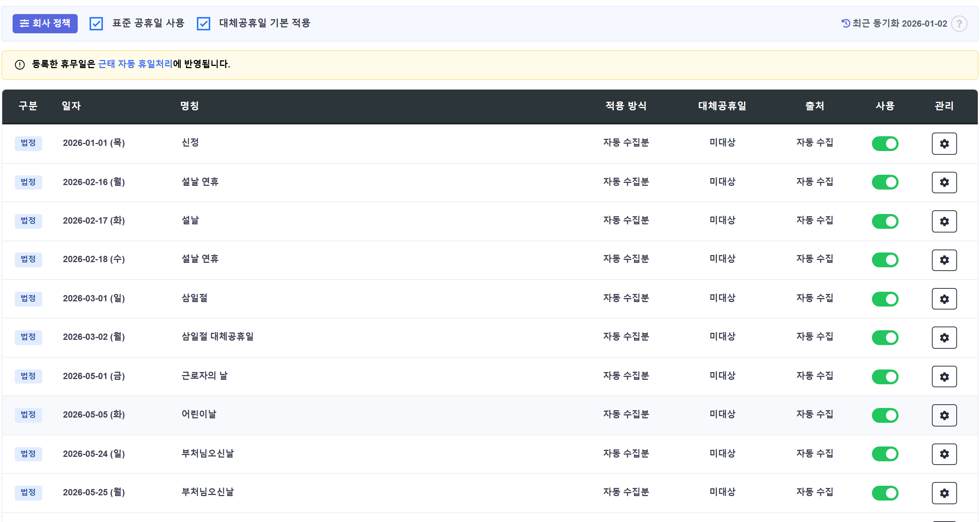Screen dimensions: 980x522
Task: Click 미대상 in the 어린이날 row
Action: 722,414
